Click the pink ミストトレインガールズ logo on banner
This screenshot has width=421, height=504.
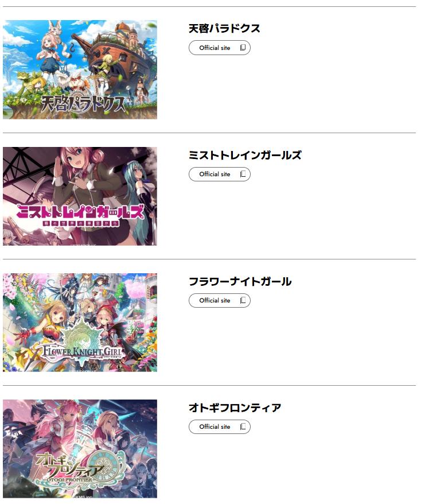coord(80,215)
